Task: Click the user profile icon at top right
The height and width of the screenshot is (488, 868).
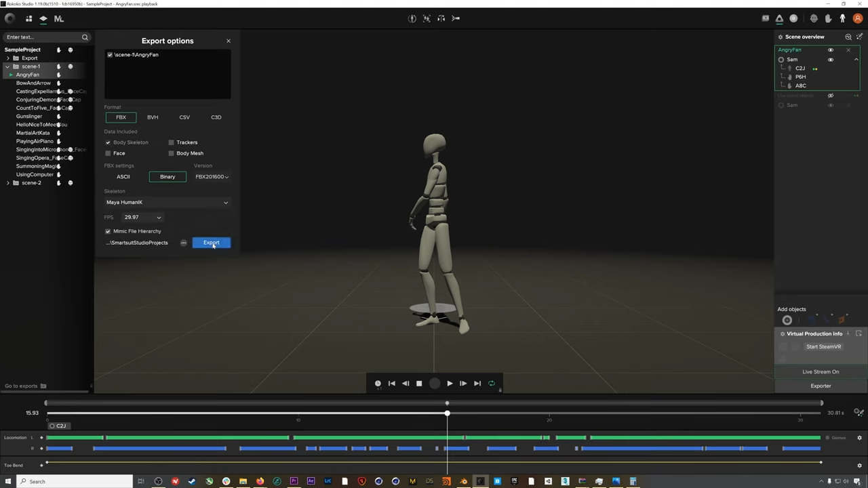Action: click(858, 18)
